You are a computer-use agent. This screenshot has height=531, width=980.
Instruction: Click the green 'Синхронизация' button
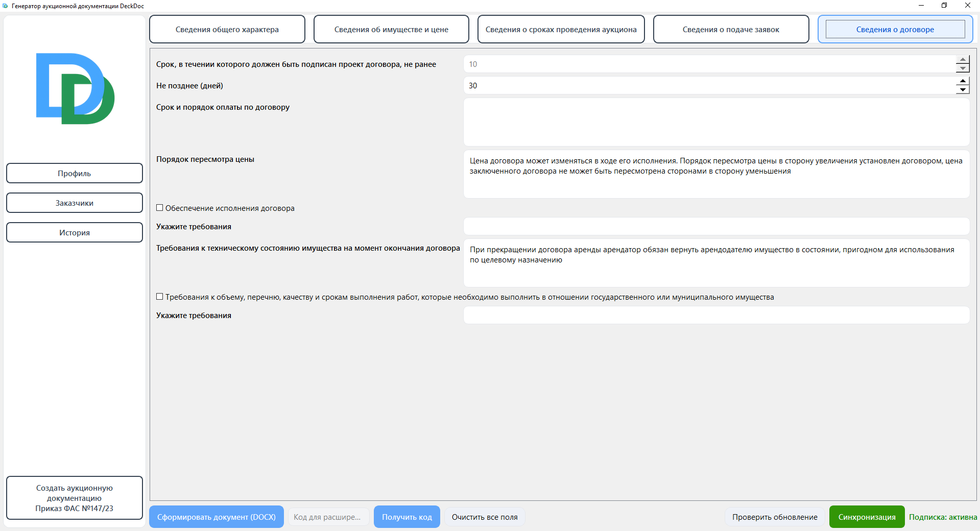[x=867, y=517]
